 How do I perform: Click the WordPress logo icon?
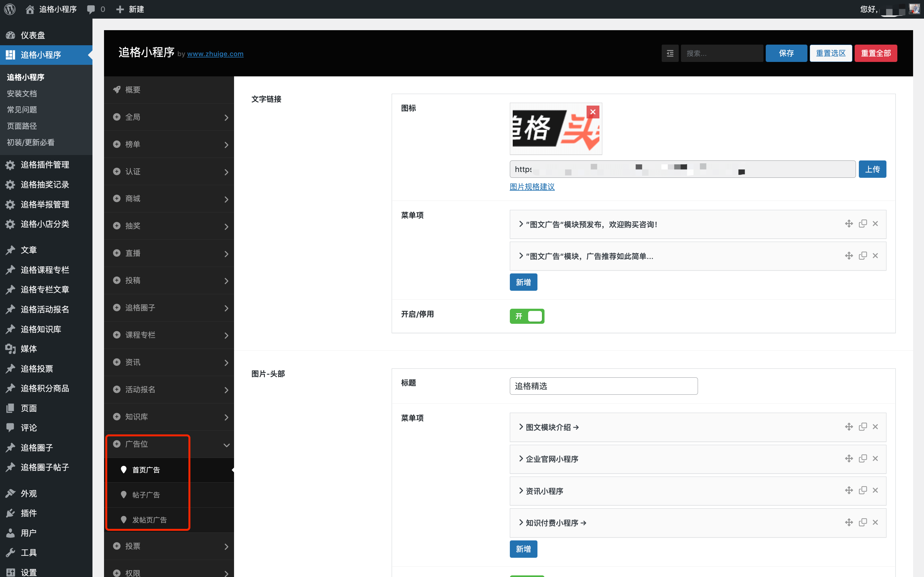(10, 9)
